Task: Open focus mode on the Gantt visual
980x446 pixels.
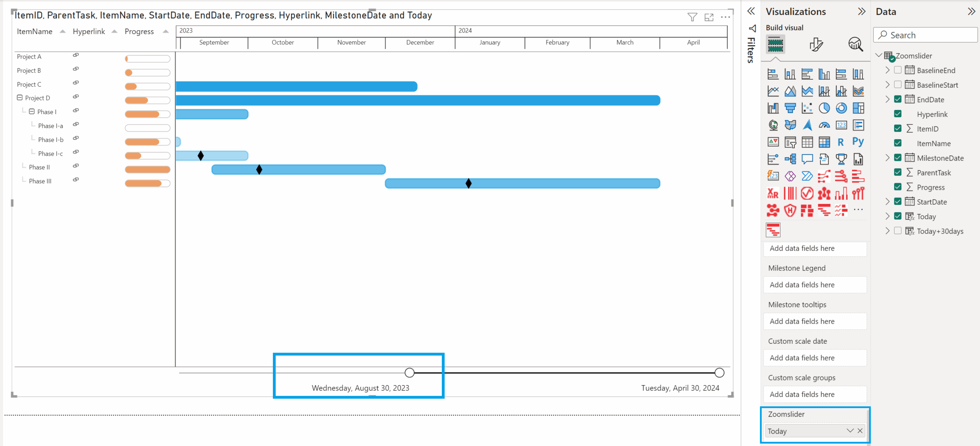Action: tap(709, 17)
